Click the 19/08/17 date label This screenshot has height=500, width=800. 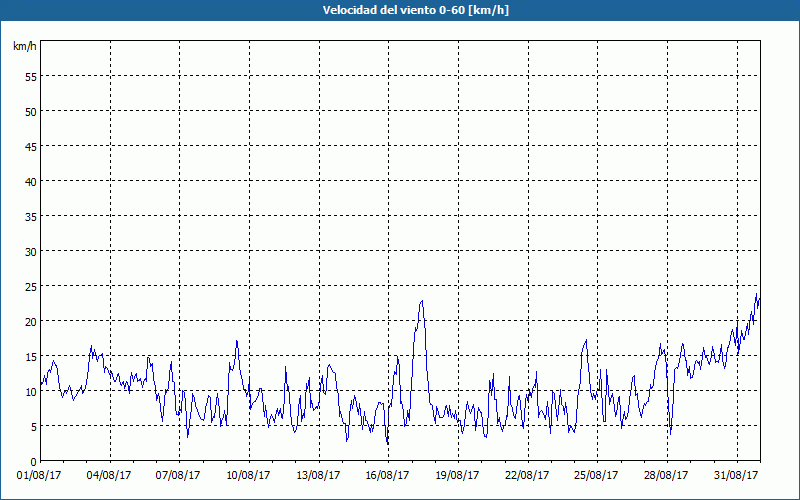(x=457, y=476)
